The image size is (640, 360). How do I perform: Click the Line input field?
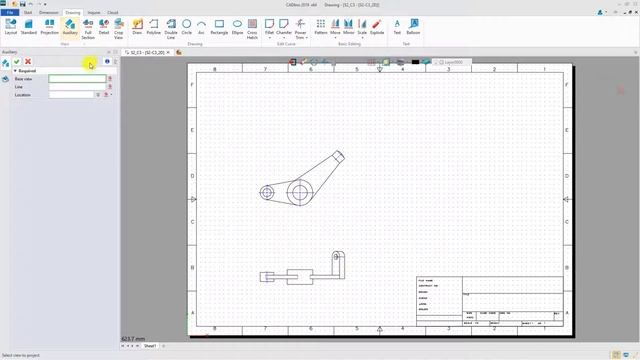(77, 87)
